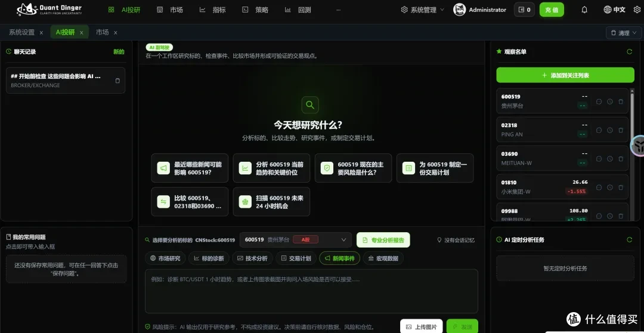Toggle the 交易计划 mode chip
The image size is (644, 333).
(296, 258)
